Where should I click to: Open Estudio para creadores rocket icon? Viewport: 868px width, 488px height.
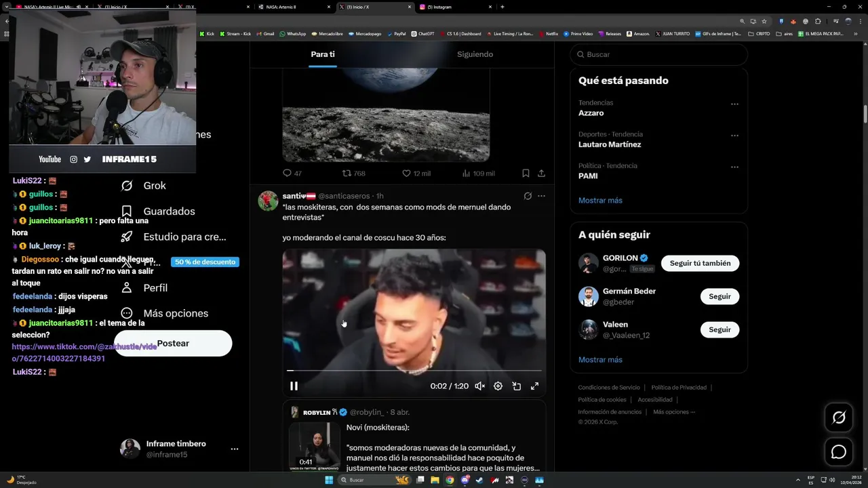point(126,237)
